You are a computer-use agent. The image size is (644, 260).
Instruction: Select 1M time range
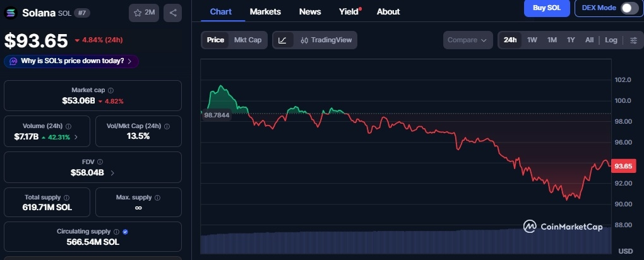(552, 40)
